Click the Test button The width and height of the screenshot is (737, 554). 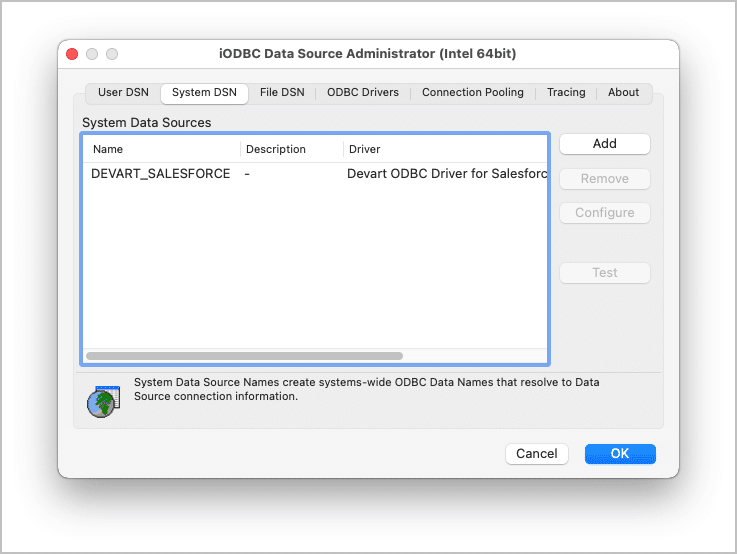point(604,273)
